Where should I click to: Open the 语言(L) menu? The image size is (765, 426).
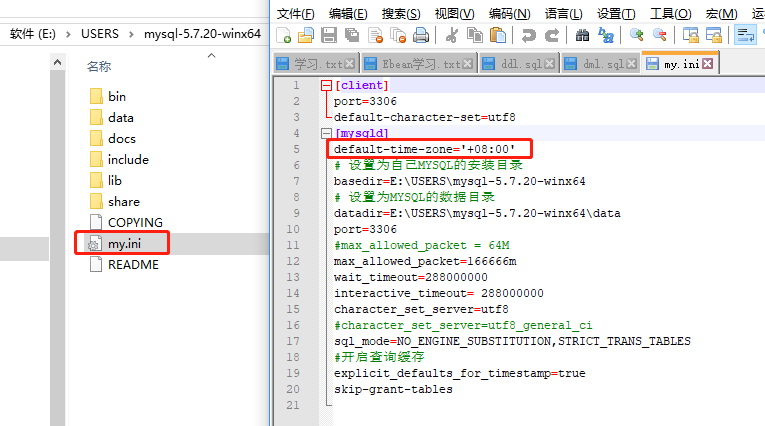564,14
